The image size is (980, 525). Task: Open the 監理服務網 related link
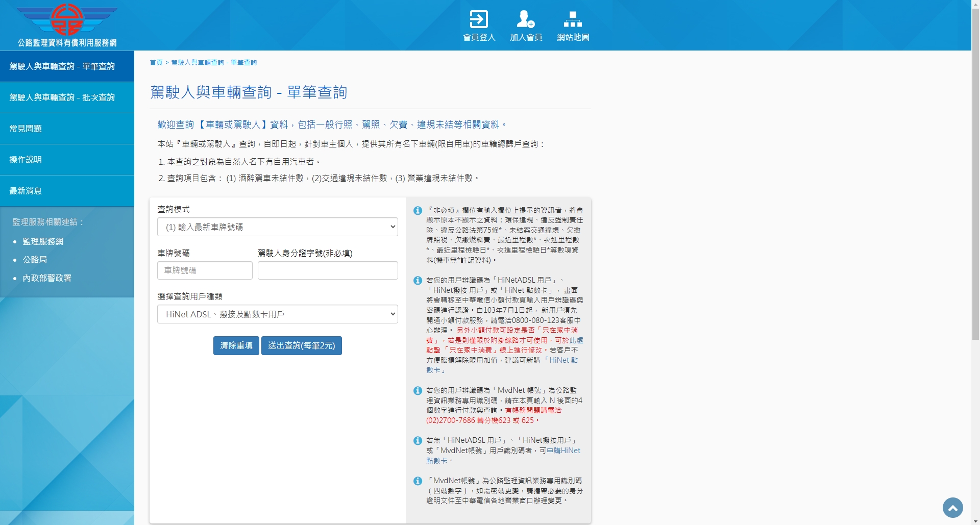click(43, 241)
